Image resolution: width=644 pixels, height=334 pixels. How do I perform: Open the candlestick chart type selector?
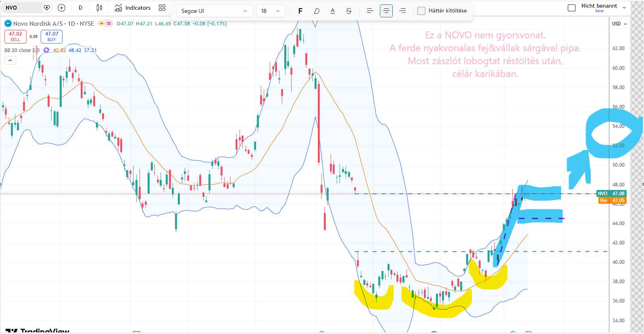100,8
